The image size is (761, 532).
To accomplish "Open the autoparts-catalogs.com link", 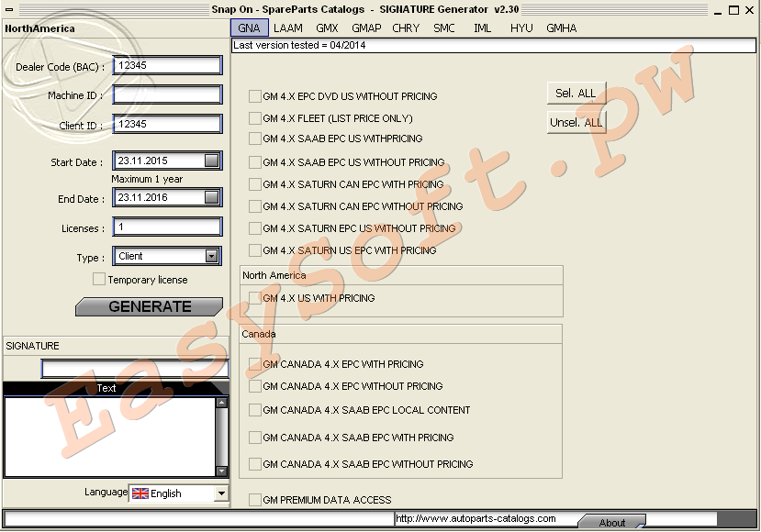I will coord(476,518).
